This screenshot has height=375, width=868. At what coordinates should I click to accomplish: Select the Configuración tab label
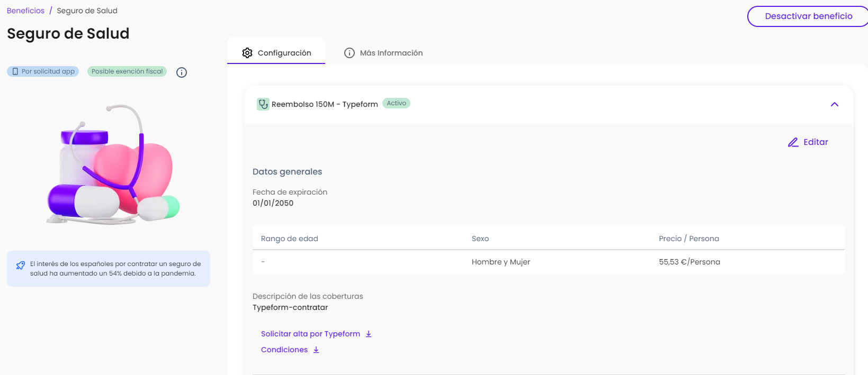[284, 53]
